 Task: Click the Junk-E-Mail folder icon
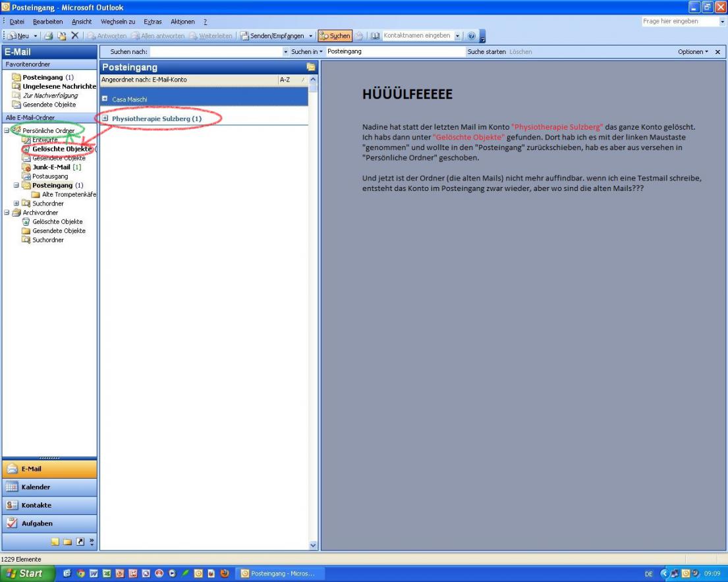(x=26, y=167)
